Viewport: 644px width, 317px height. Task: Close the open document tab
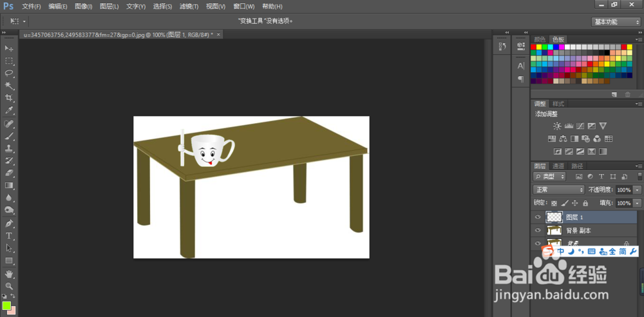point(218,35)
